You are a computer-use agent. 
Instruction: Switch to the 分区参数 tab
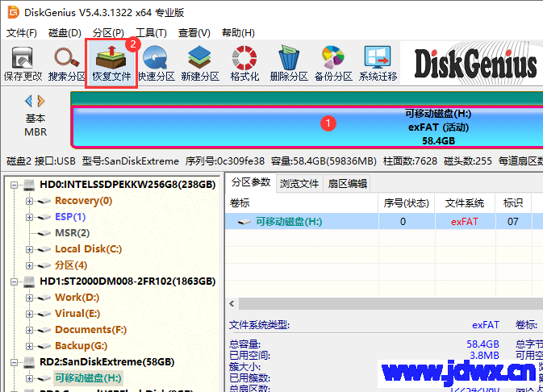(251, 182)
